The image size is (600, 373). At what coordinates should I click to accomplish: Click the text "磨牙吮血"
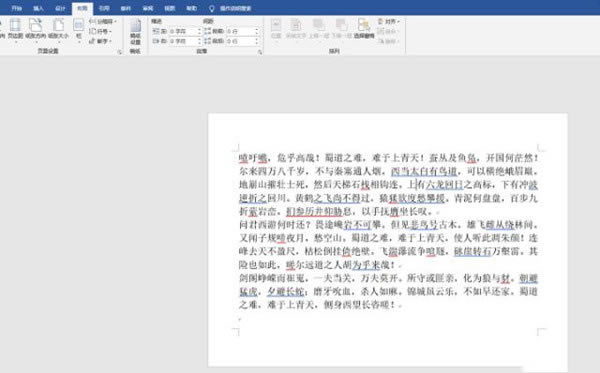click(x=333, y=292)
